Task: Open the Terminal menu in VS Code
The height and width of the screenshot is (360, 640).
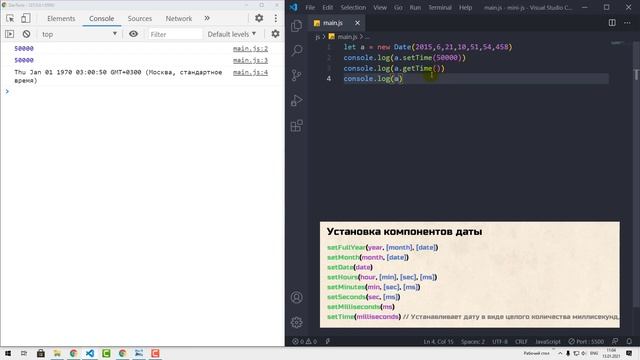Action: pos(440,7)
